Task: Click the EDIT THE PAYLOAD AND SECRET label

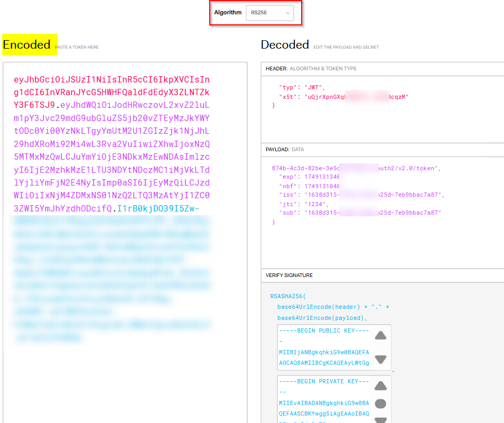Action: pos(346,47)
